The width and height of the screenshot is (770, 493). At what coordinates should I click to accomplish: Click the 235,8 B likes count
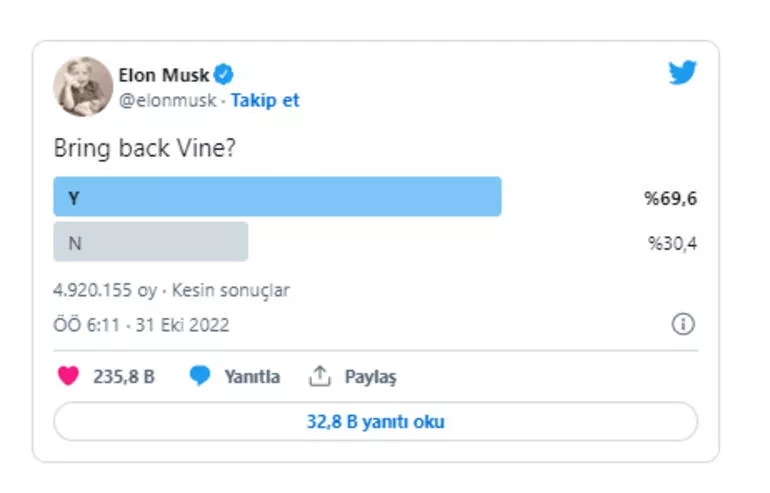click(x=124, y=377)
